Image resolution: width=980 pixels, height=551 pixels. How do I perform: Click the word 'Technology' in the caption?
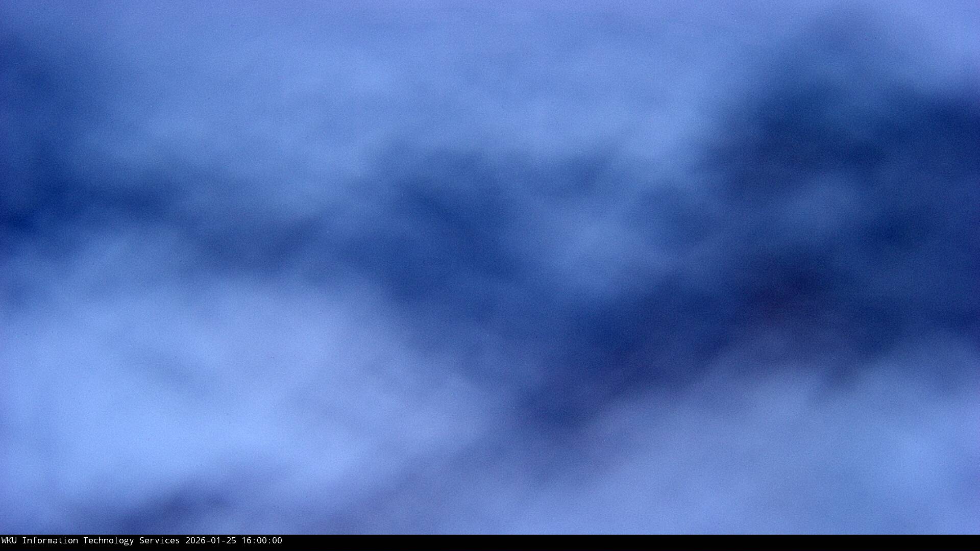pyautogui.click(x=108, y=540)
